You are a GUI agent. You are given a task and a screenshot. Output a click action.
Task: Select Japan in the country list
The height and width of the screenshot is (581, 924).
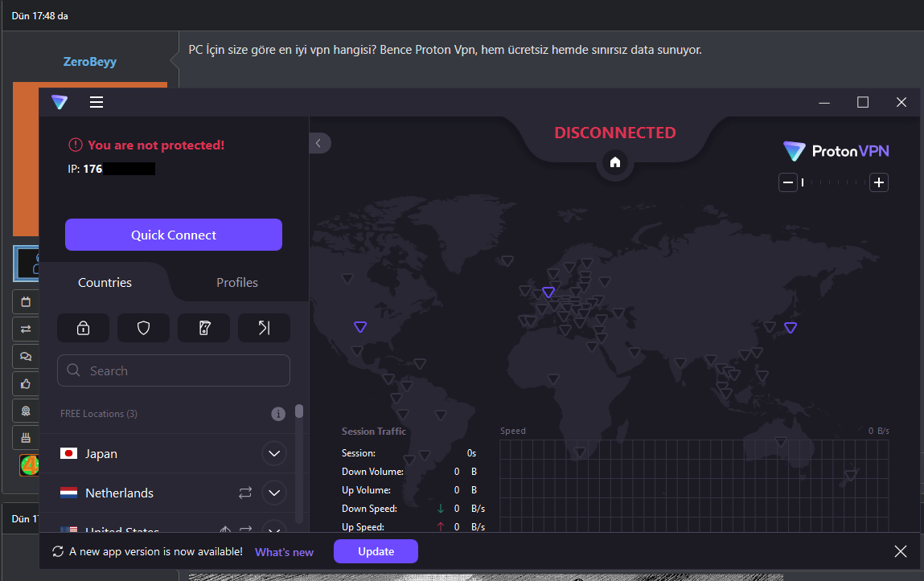(101, 453)
